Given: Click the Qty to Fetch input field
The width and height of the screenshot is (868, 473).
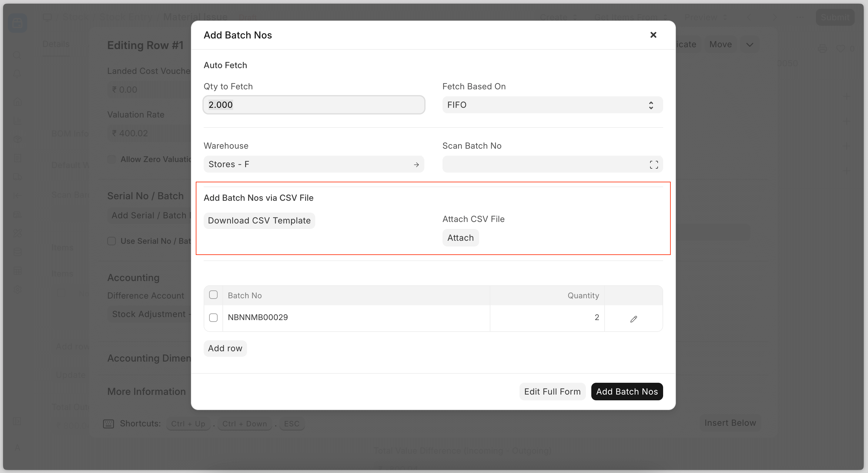Looking at the screenshot, I should 313,105.
